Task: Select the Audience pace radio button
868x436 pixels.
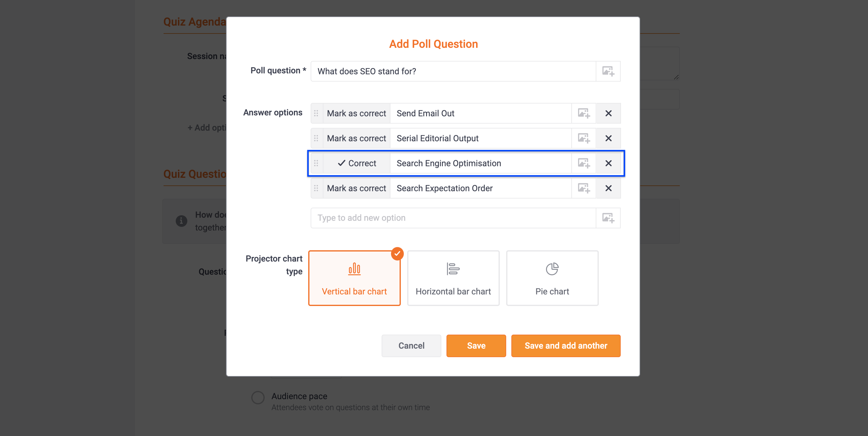Action: pos(258,398)
